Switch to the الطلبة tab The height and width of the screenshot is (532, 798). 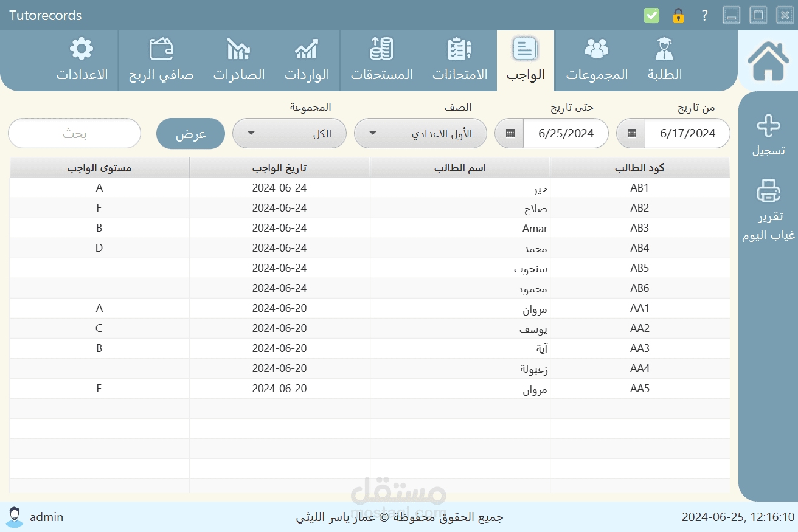coord(664,61)
